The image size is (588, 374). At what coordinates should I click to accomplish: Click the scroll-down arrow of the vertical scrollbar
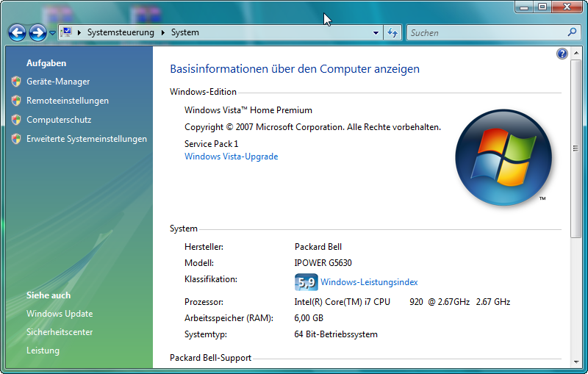(576, 361)
